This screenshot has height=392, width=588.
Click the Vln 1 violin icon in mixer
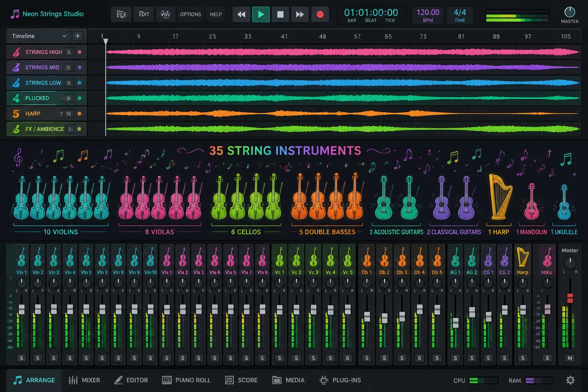pos(21,257)
